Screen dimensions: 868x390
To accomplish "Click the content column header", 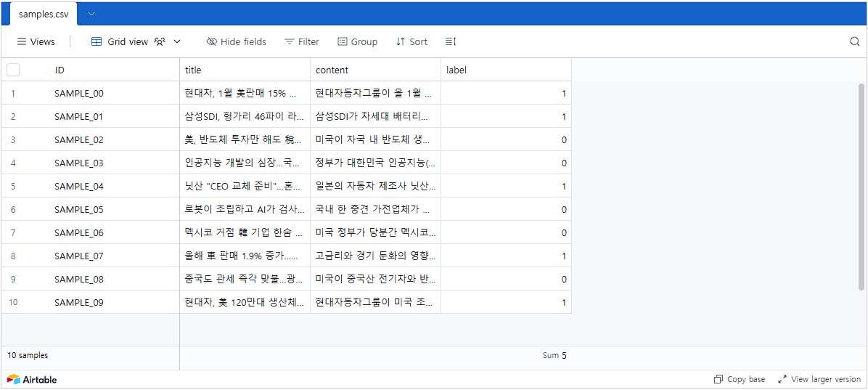I will click(375, 70).
